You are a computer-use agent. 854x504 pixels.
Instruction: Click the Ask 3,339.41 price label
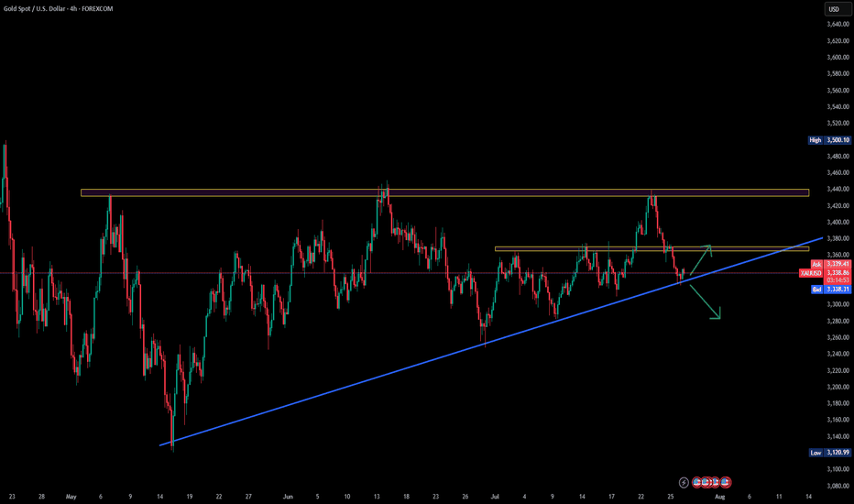coord(831,264)
